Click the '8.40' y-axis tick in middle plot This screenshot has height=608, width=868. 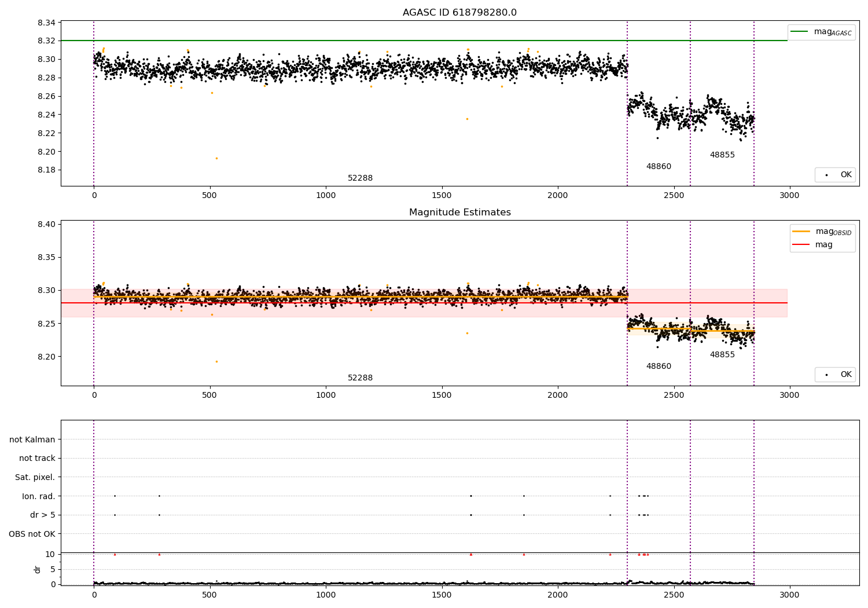(x=46, y=225)
